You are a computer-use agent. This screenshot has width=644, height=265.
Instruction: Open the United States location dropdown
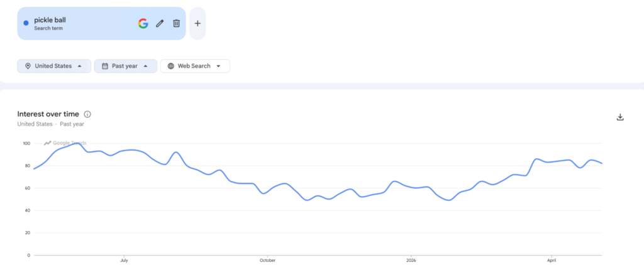[54, 66]
